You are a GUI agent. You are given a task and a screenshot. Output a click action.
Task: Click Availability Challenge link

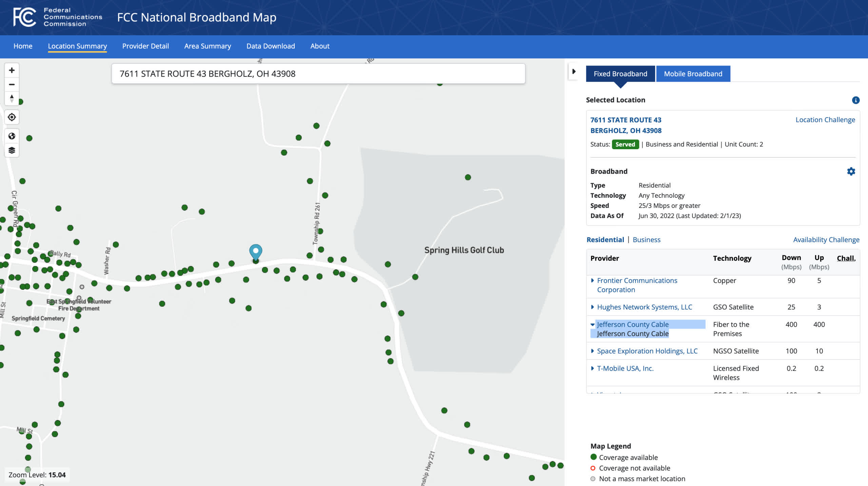pos(826,240)
